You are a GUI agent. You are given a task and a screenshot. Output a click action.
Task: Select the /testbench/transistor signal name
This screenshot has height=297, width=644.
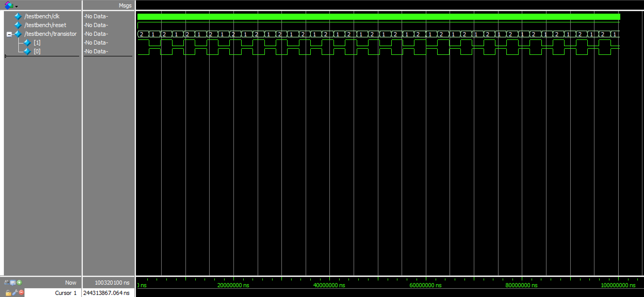coord(51,34)
